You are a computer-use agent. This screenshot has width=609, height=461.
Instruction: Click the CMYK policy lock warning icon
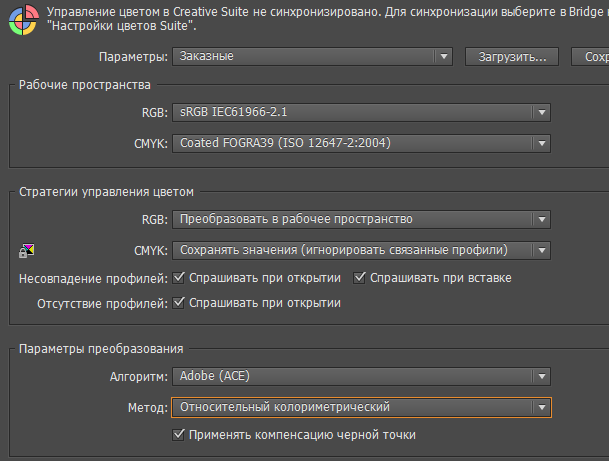click(x=26, y=251)
